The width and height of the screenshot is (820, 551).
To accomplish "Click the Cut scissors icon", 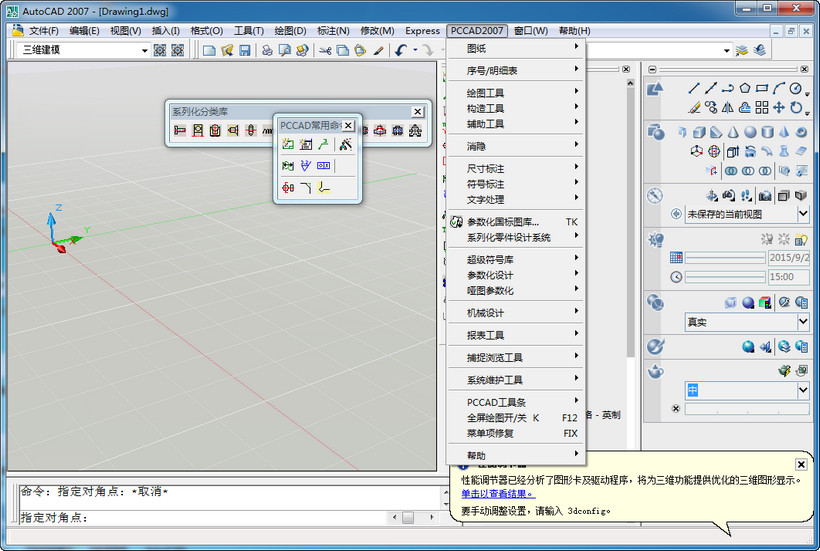I will tap(325, 50).
